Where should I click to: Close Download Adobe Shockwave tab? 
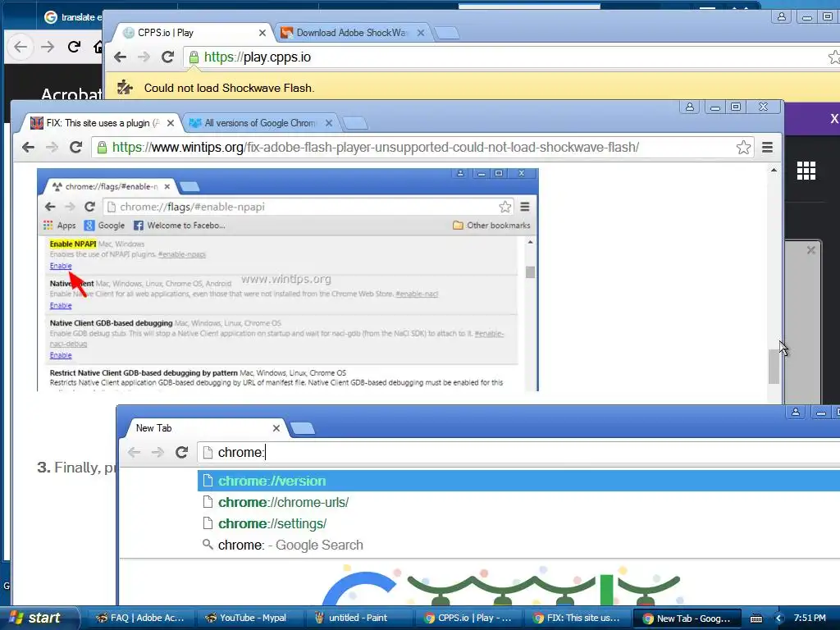[x=421, y=33]
